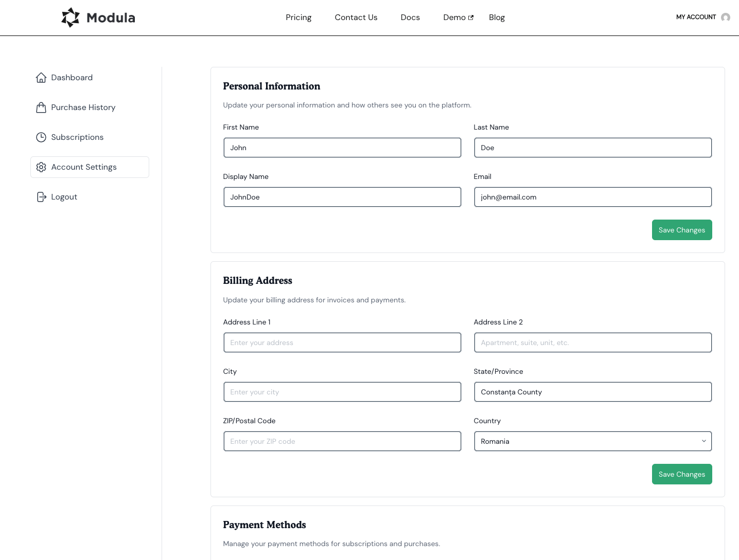Screen dimensions: 739x560
Task: Click the Purchase History bag icon
Action: coord(41,107)
